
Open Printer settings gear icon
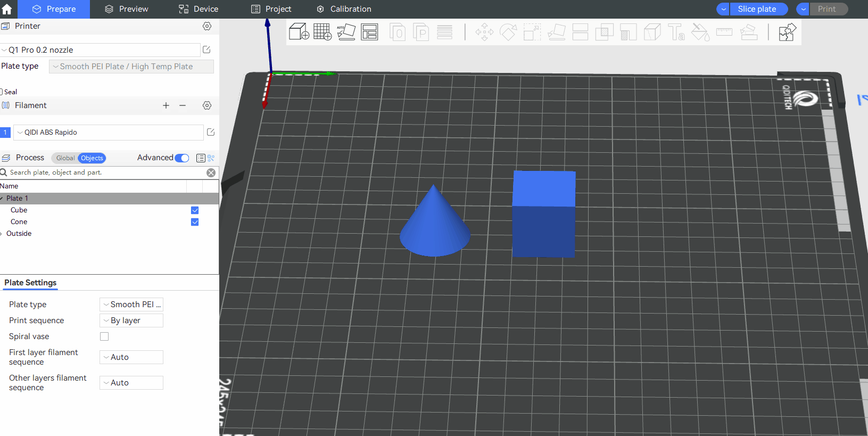click(x=207, y=26)
